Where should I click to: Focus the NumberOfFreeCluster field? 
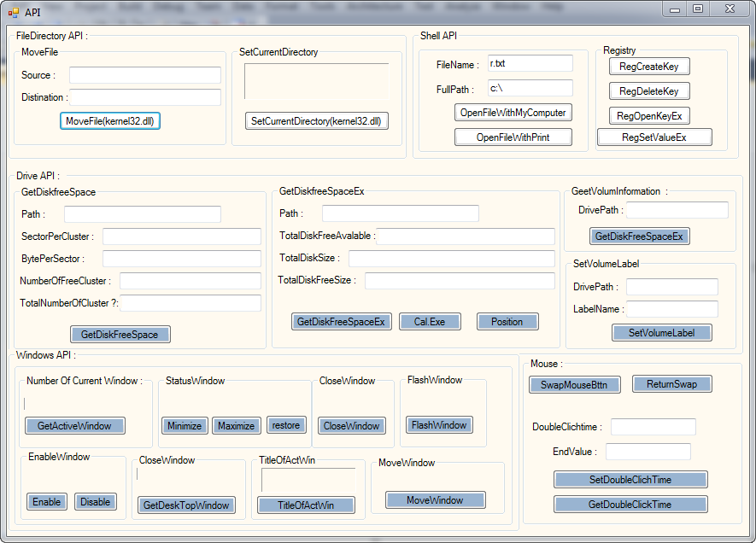tap(190, 281)
